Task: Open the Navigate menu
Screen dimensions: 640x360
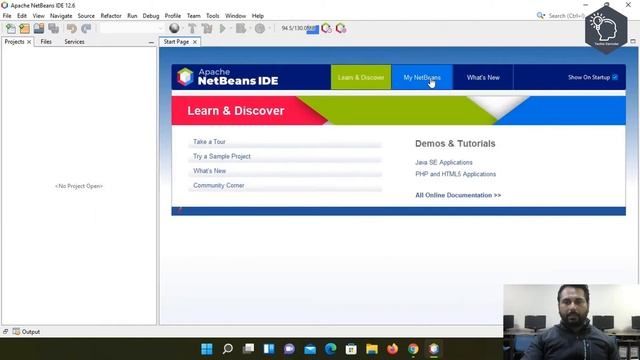Action: pos(61,16)
